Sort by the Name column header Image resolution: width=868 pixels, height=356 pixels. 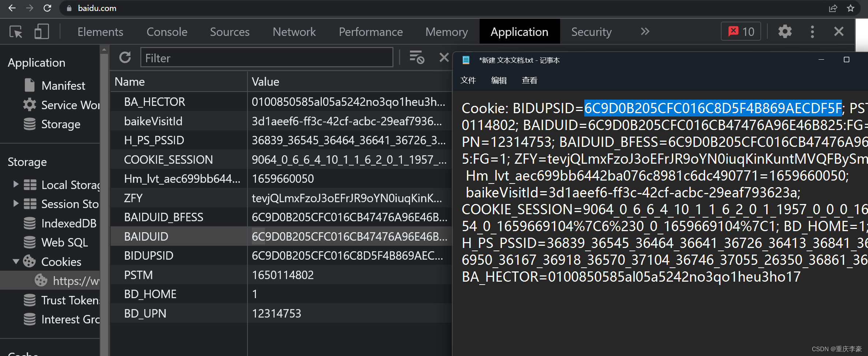(179, 81)
